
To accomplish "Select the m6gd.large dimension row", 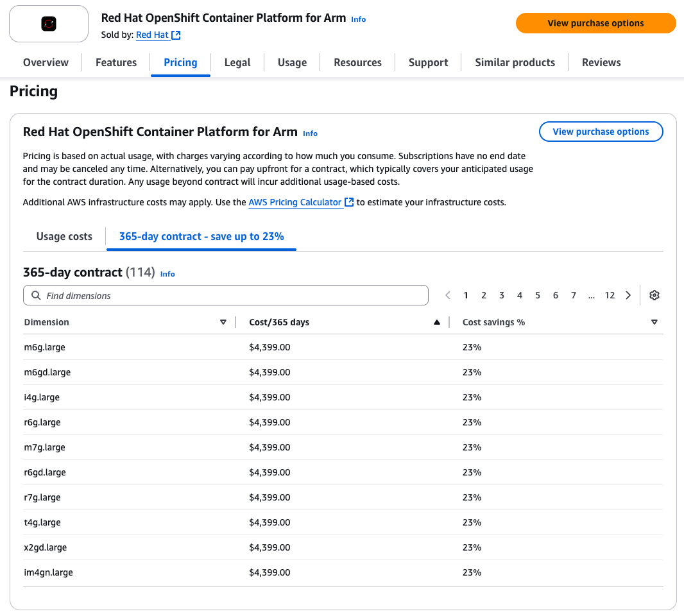I will tap(343, 372).
